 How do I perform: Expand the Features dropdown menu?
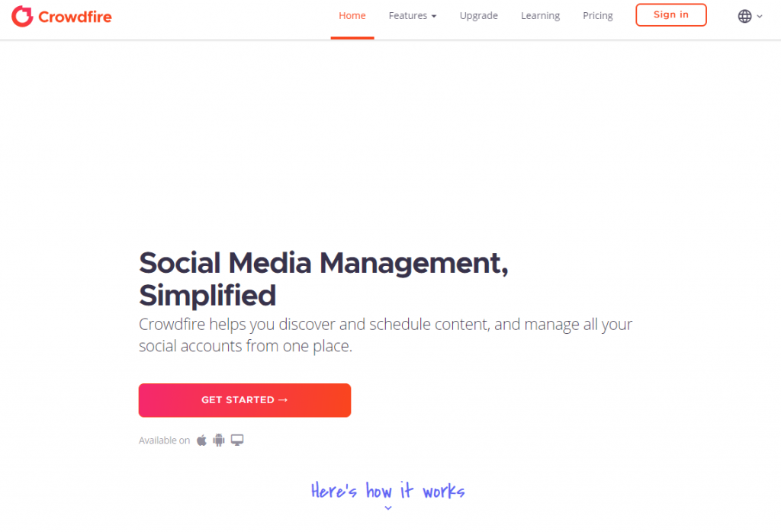pos(413,16)
